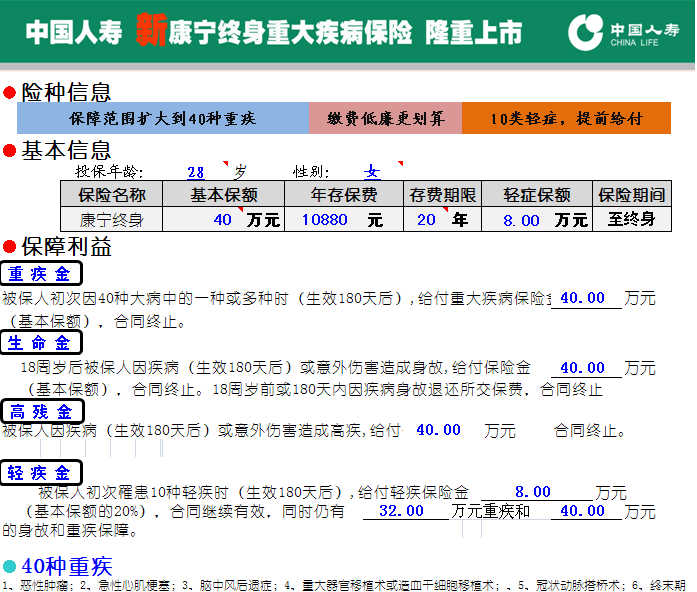Click the 康宁终身 product name cell
697x592 pixels.
point(112,220)
